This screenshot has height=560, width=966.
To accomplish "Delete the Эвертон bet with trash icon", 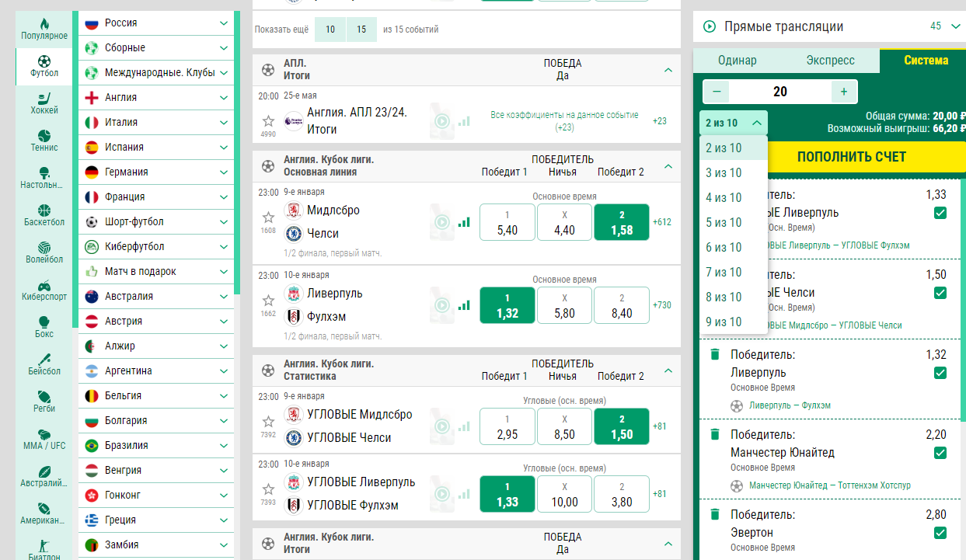I will (x=715, y=515).
